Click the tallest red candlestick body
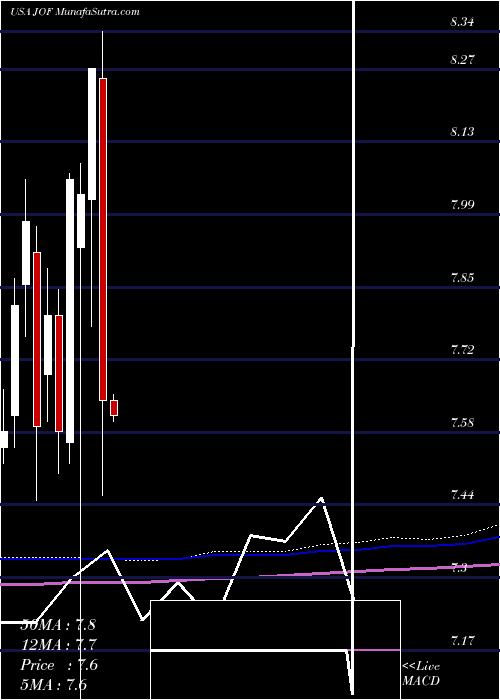500x700 pixels. (x=103, y=239)
